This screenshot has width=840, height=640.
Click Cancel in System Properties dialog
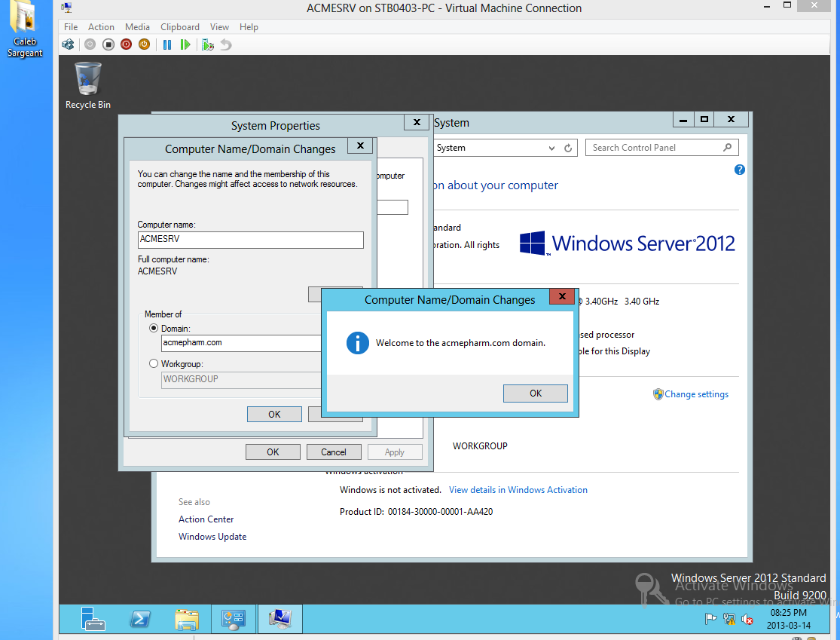point(334,452)
